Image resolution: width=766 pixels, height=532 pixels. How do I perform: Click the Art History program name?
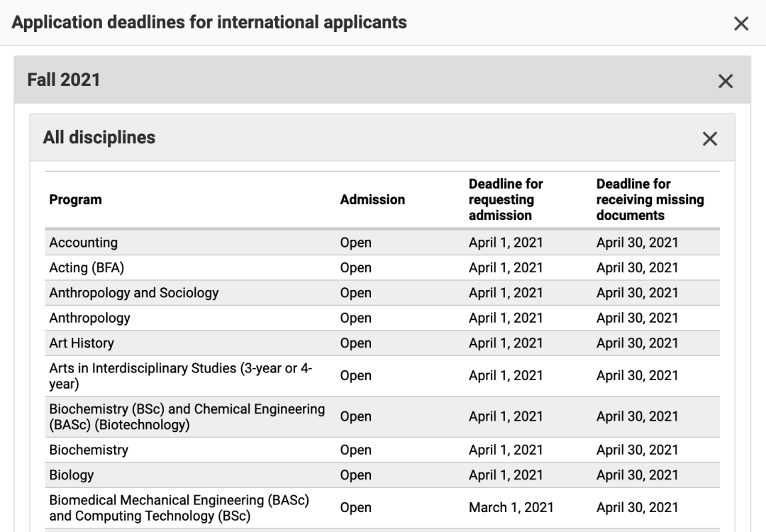[x=82, y=343]
